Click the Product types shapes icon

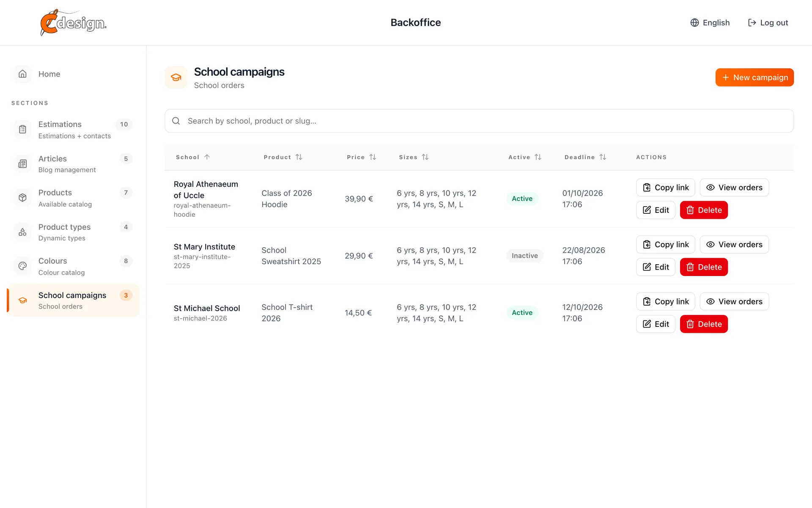coord(23,232)
